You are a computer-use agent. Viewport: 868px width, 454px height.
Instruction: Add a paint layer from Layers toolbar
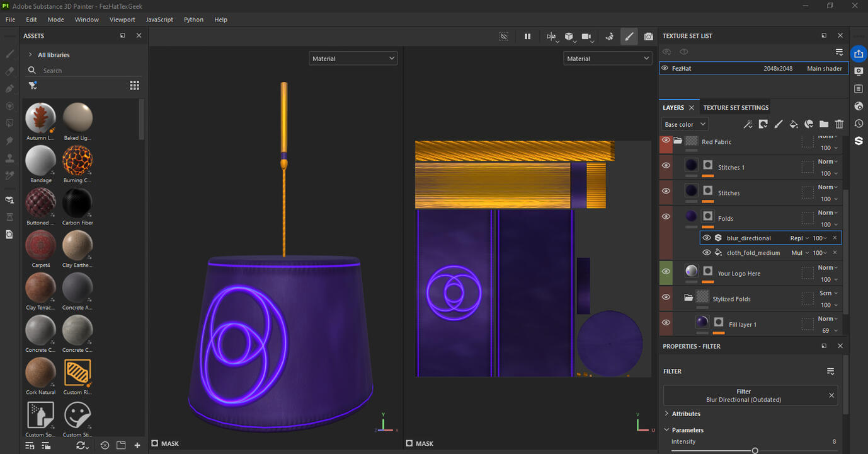[778, 124]
